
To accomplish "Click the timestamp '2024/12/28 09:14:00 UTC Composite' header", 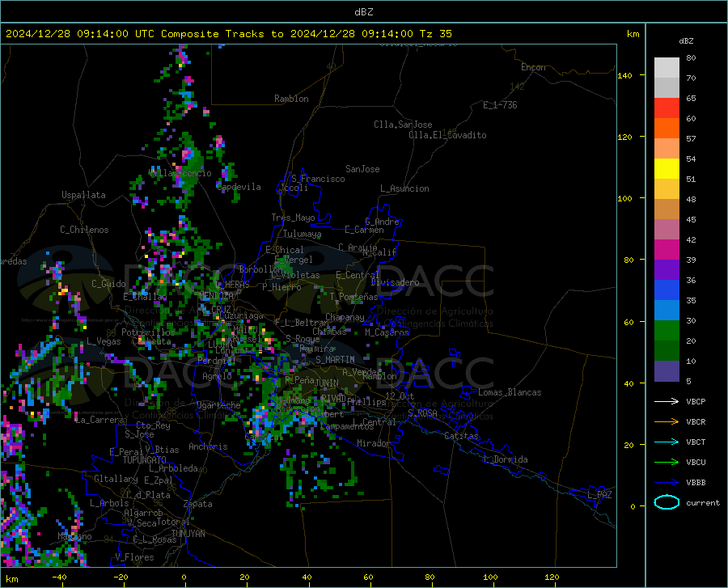I will (112, 34).
